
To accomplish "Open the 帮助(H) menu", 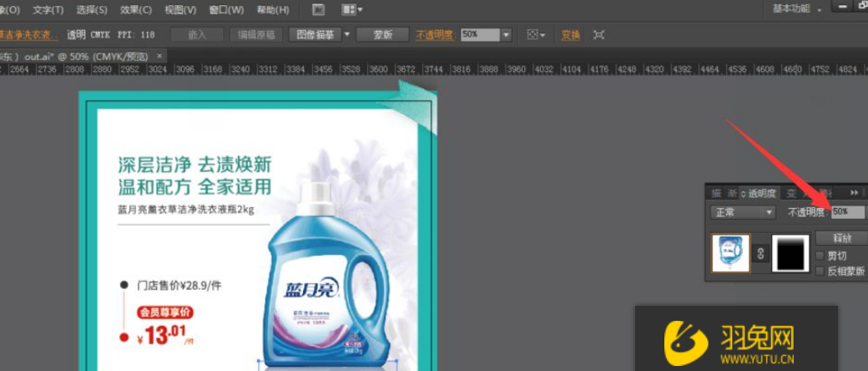I will point(272,10).
